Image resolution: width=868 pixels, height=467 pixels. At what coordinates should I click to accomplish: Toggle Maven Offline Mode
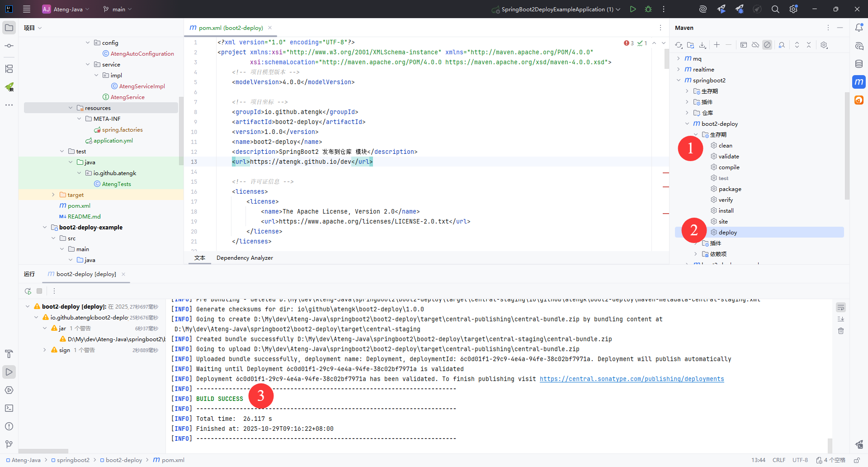pos(755,45)
